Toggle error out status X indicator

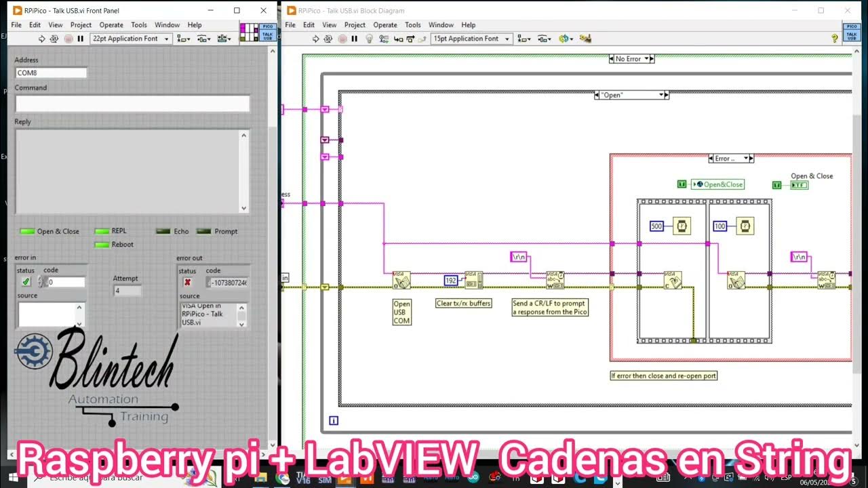click(188, 282)
